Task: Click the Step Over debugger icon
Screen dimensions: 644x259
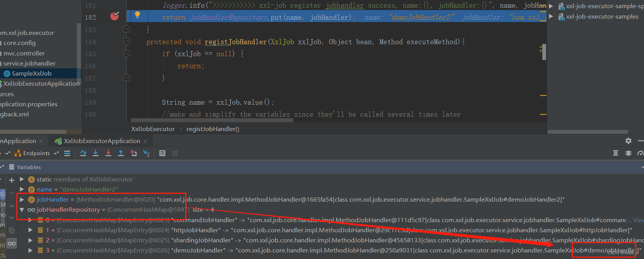Action: 83,153
